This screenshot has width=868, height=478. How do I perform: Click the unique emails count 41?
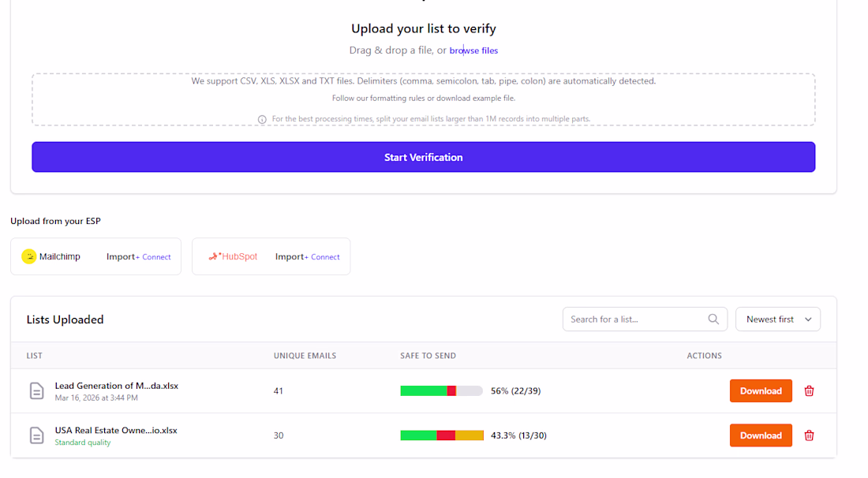pyautogui.click(x=278, y=390)
